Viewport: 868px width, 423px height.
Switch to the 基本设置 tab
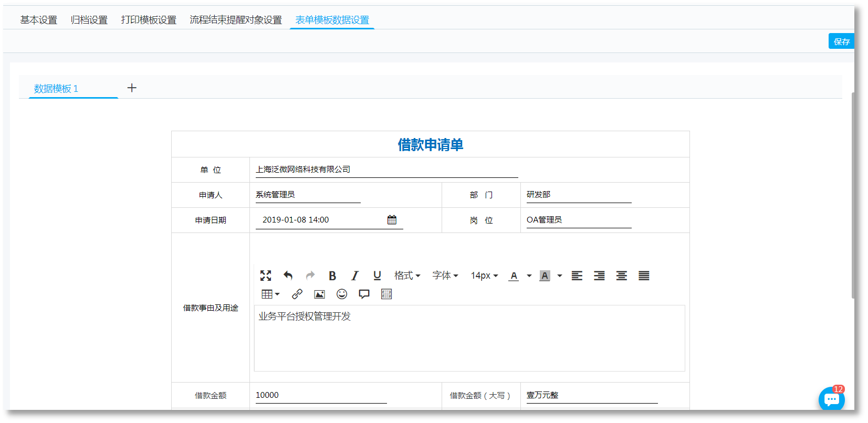coord(39,20)
